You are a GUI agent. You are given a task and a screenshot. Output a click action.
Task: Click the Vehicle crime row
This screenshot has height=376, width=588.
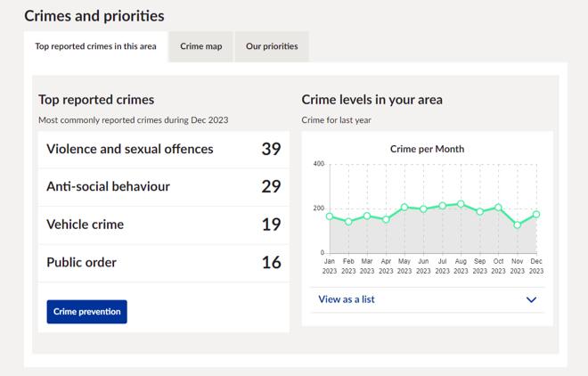coord(163,225)
